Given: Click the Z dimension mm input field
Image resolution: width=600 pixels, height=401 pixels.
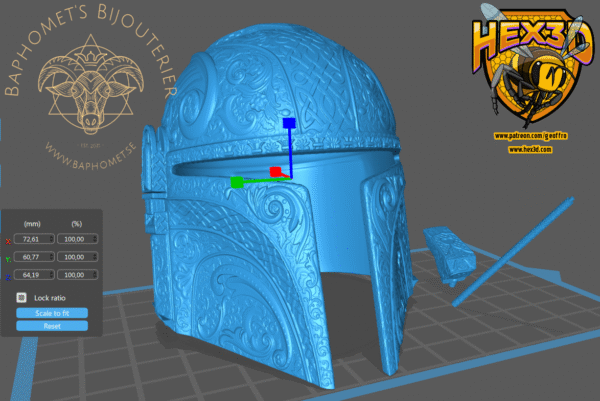Looking at the screenshot, I should click(34, 274).
